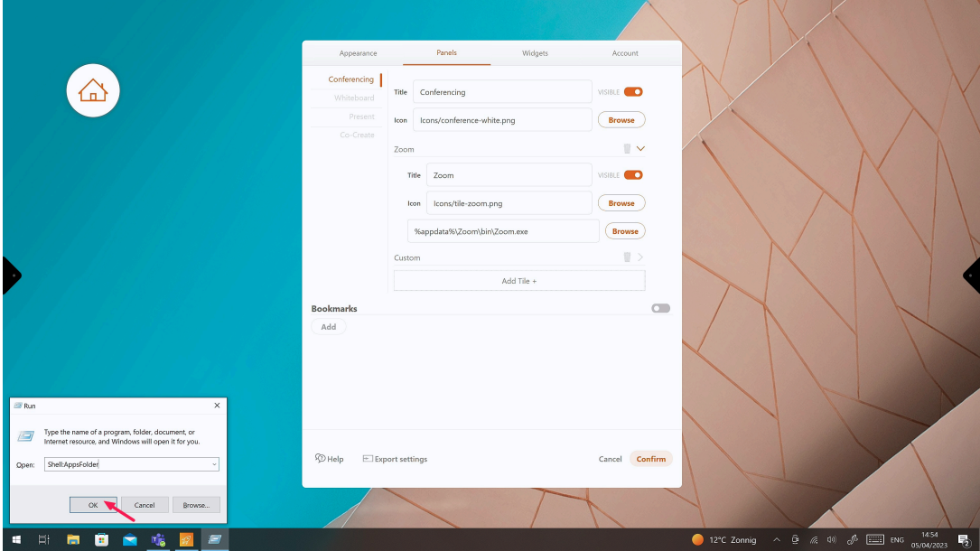Click the Export settings icon

tap(368, 459)
